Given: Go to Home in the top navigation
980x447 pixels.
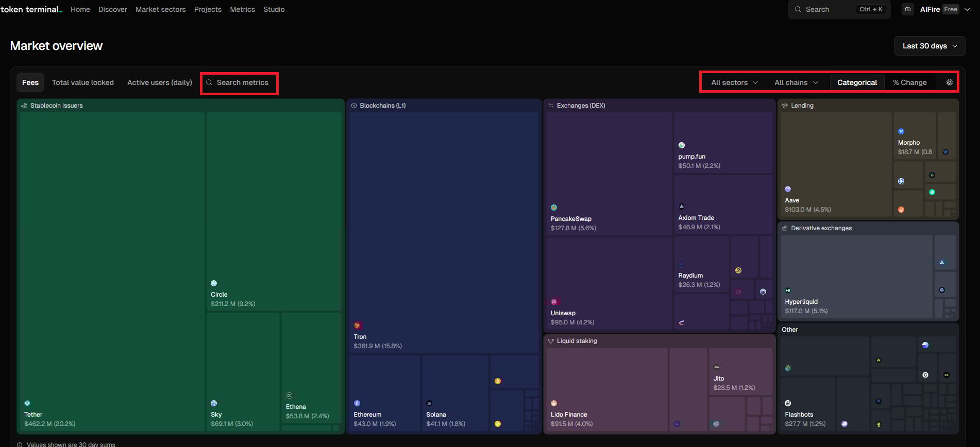Looking at the screenshot, I should click(x=80, y=9).
